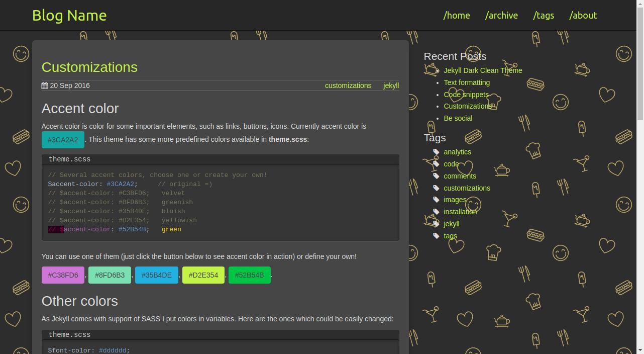Click the tag icon next to tags

click(x=436, y=235)
